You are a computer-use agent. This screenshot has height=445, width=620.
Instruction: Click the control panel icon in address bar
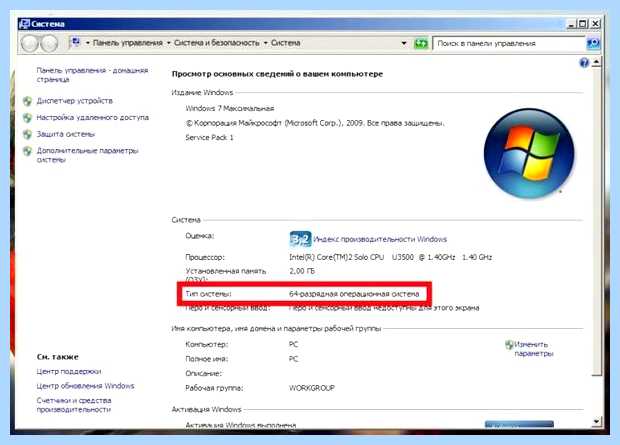[76, 42]
